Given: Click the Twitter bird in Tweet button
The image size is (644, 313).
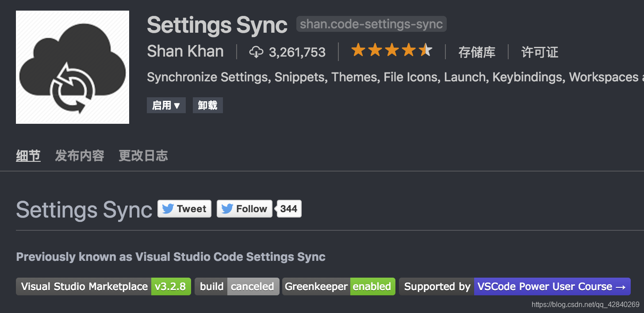Looking at the screenshot, I should click(x=168, y=209).
